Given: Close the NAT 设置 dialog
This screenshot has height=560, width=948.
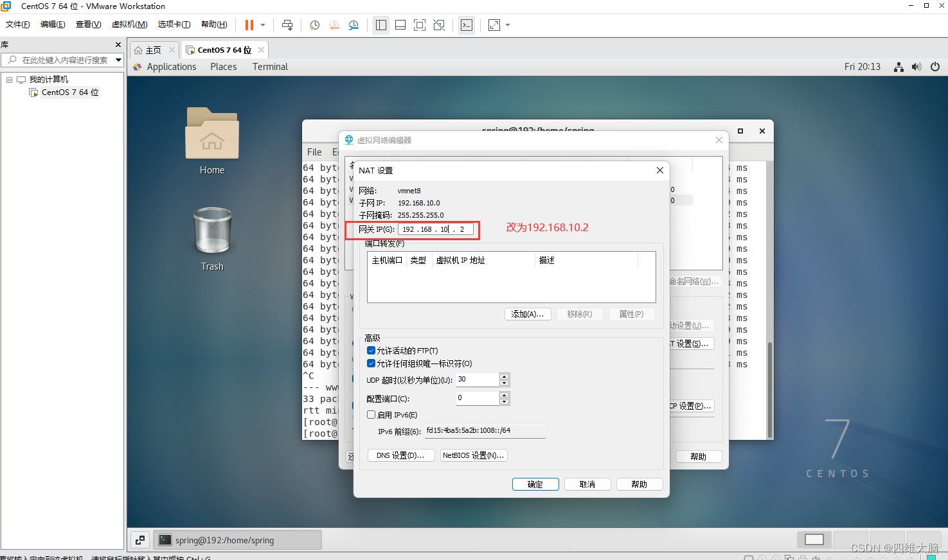Looking at the screenshot, I should [x=659, y=170].
